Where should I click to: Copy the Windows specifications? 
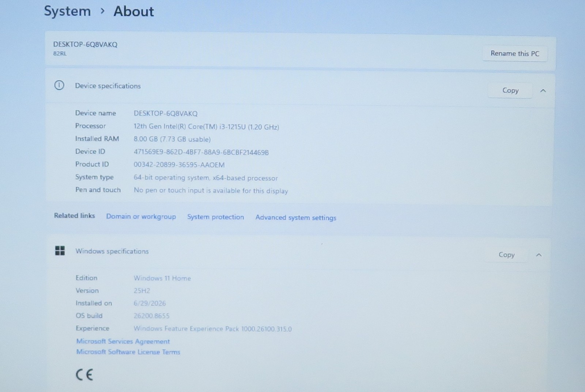pos(506,255)
